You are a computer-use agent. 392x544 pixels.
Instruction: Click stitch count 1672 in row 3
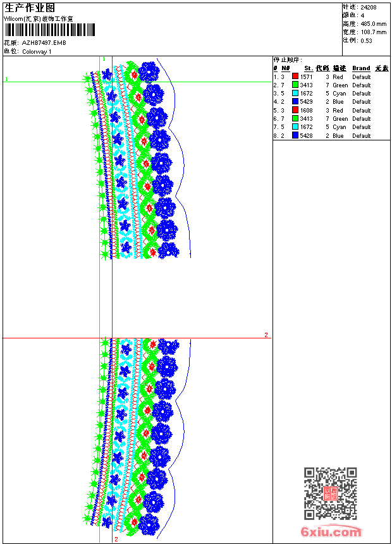306,94
